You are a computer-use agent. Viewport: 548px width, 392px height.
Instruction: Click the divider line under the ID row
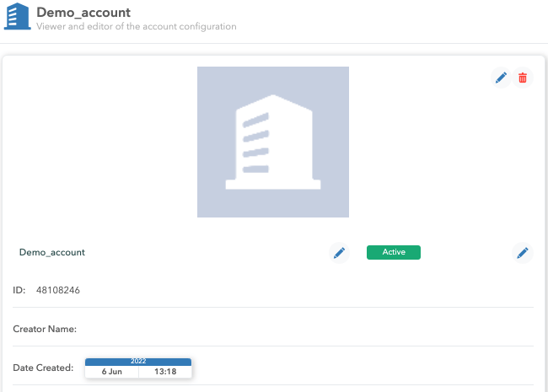(x=273, y=308)
